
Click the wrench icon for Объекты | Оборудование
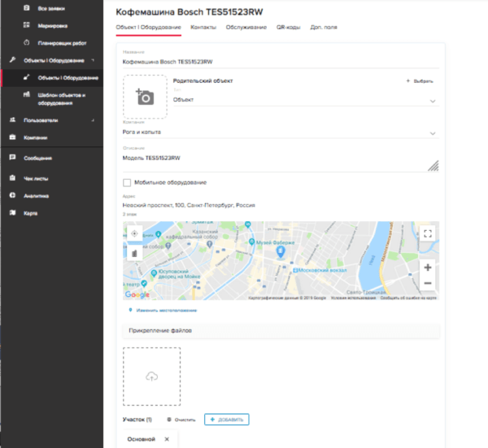click(12, 59)
